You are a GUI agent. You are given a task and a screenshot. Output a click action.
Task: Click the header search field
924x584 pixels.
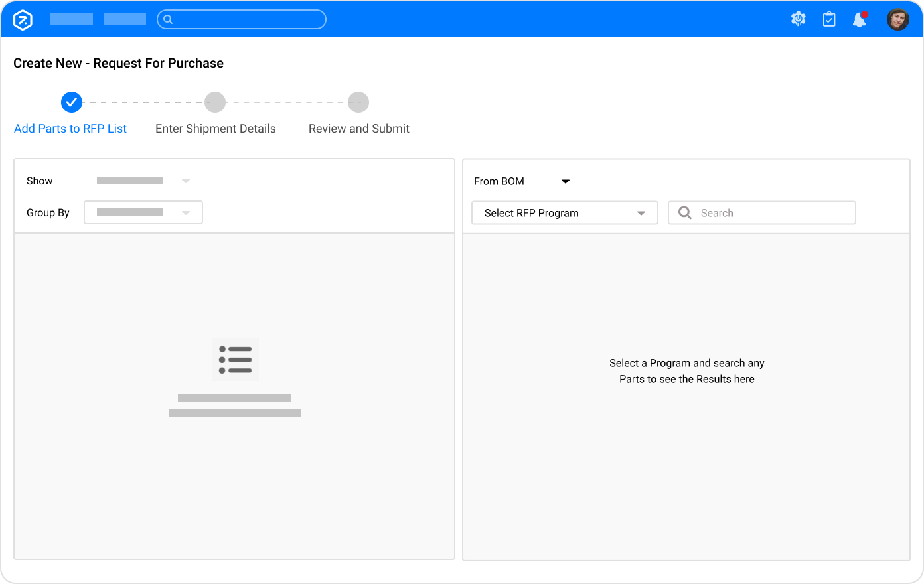click(242, 19)
